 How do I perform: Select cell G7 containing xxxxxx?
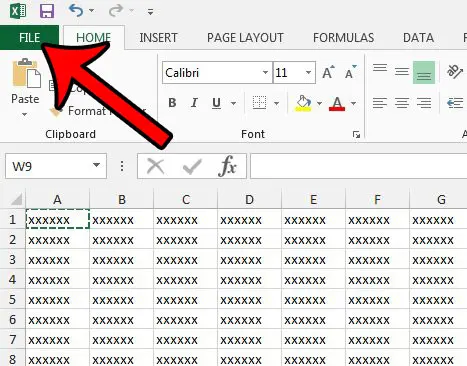[x=438, y=339]
